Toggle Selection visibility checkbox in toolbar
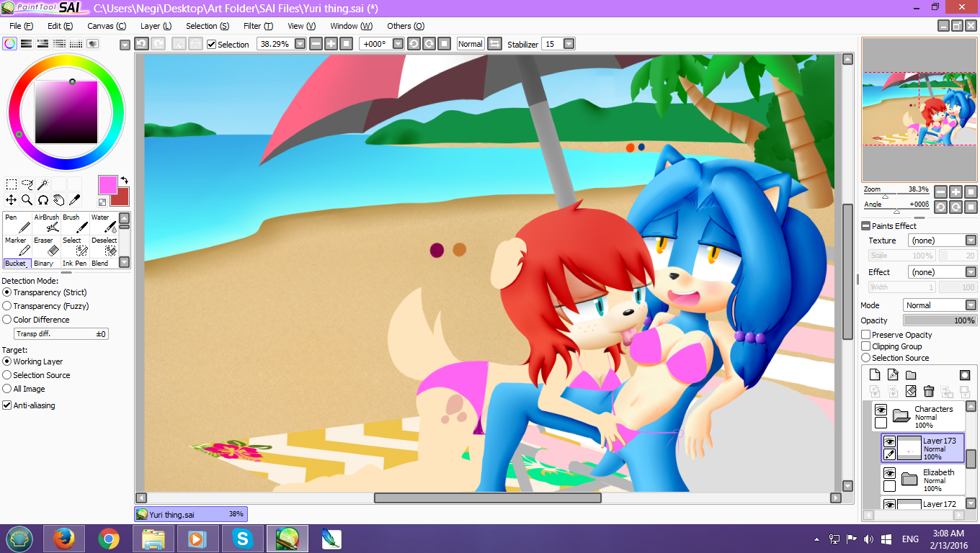This screenshot has height=553, width=980. pos(211,44)
